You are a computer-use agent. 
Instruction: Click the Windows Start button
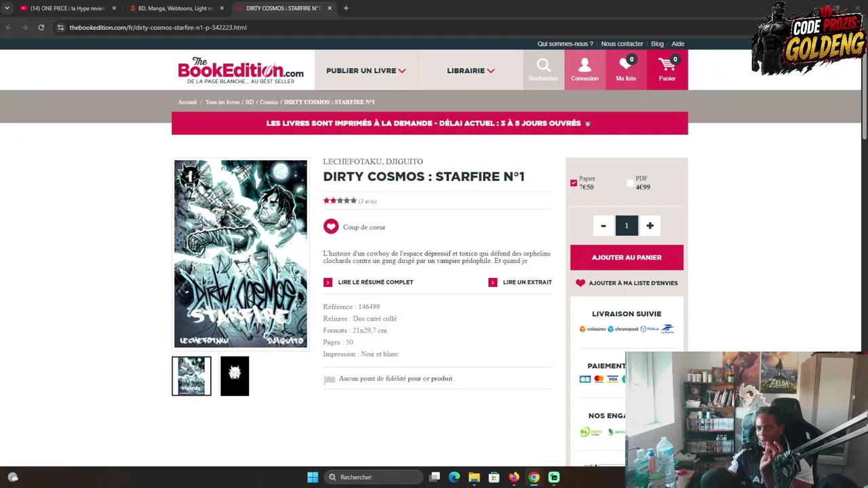[313, 477]
